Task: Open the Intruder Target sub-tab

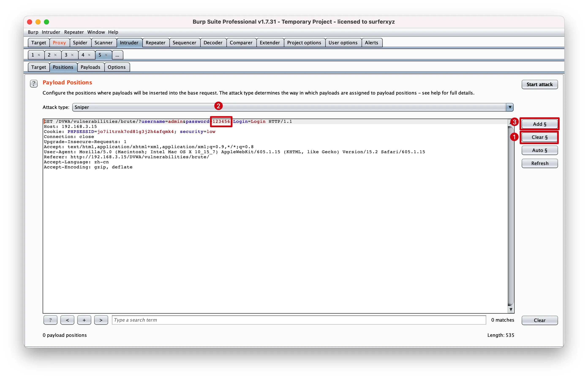Action: click(x=39, y=68)
